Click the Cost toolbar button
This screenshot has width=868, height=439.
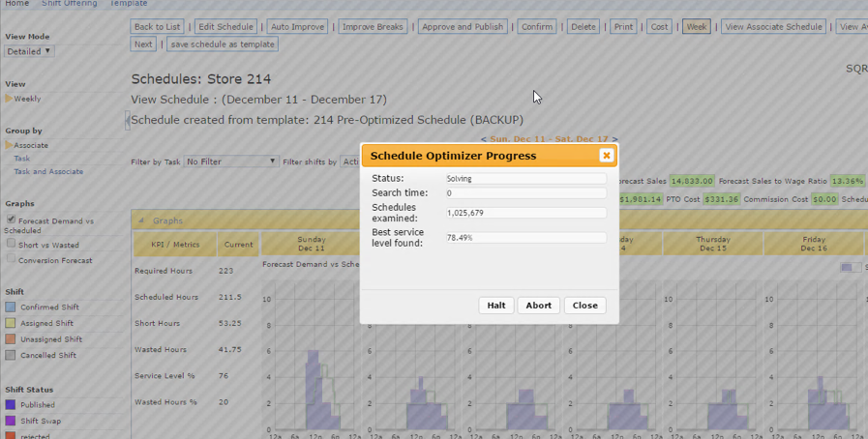click(659, 26)
